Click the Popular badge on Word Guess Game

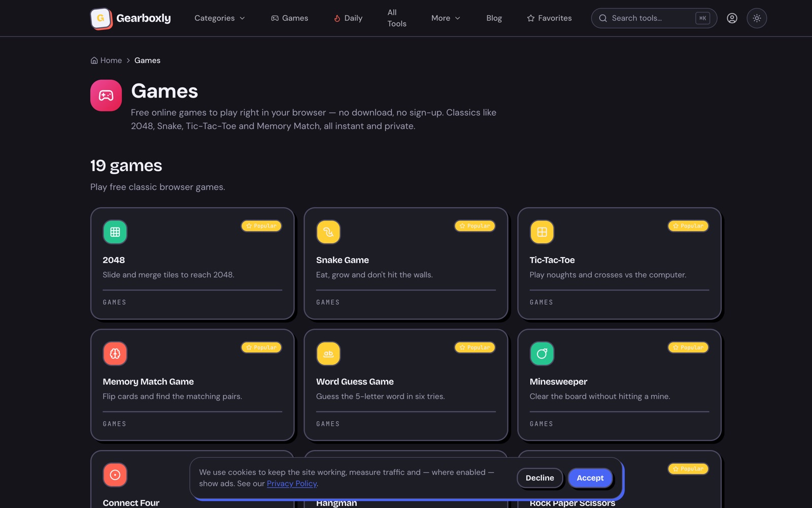[475, 347]
